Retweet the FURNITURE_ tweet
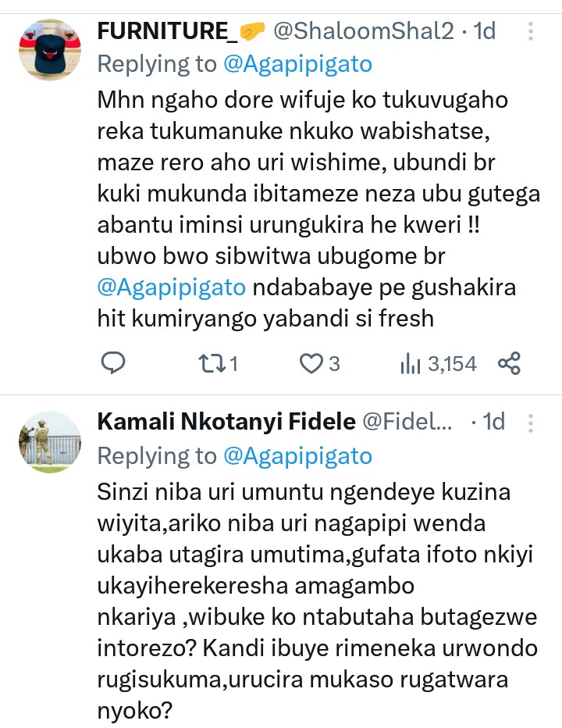Viewport: 562px width, 728px height. (x=212, y=362)
